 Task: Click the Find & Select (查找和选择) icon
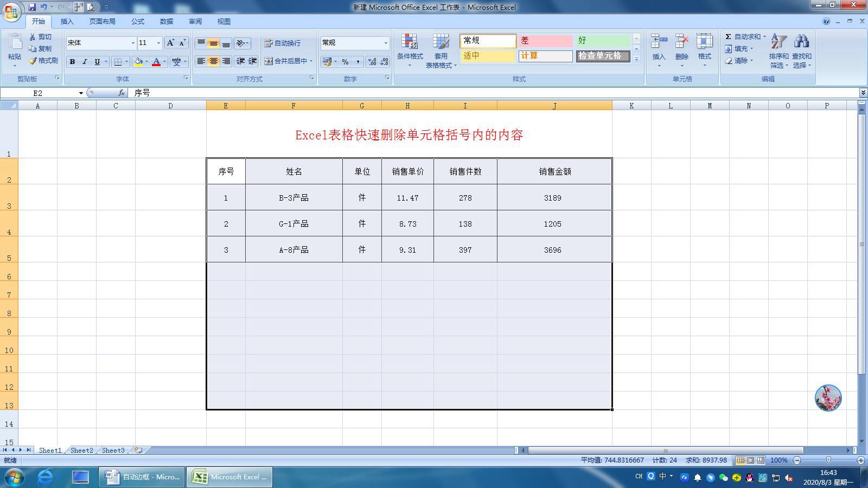tap(802, 52)
